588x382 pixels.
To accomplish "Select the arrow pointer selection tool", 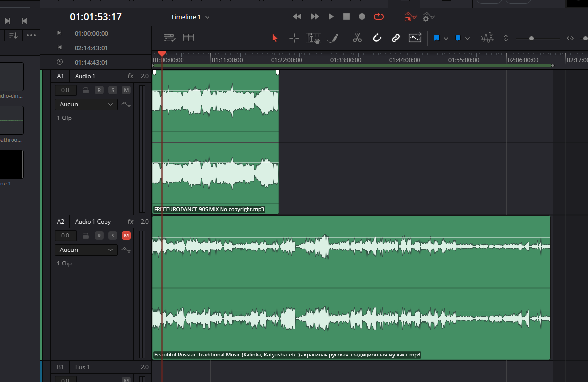I will pos(274,38).
